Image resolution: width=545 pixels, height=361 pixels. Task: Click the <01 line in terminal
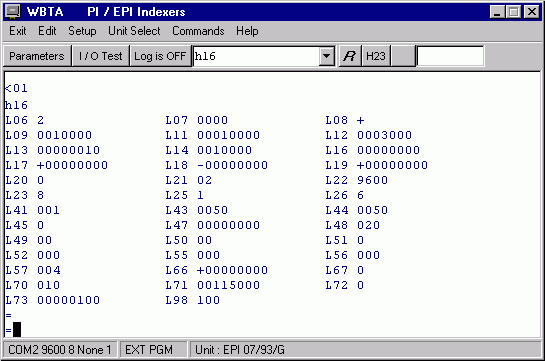(x=16, y=88)
